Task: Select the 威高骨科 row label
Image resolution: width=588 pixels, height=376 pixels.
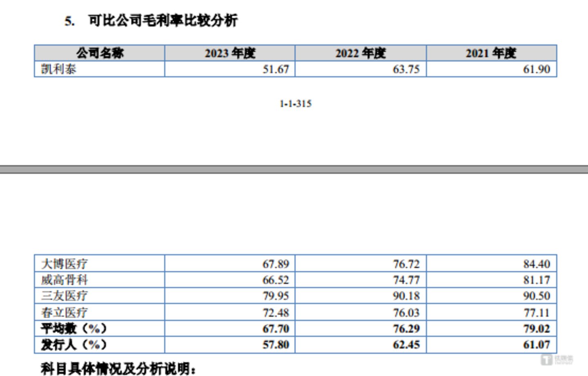Action: [x=65, y=280]
